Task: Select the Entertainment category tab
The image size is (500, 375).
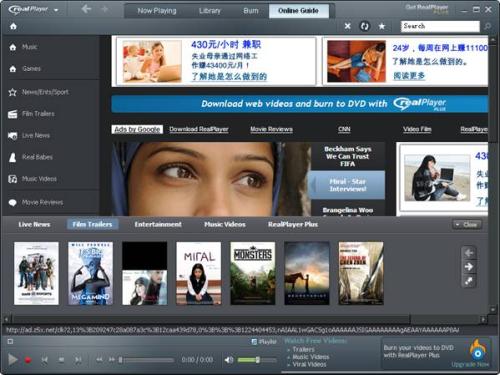Action: pos(158,224)
